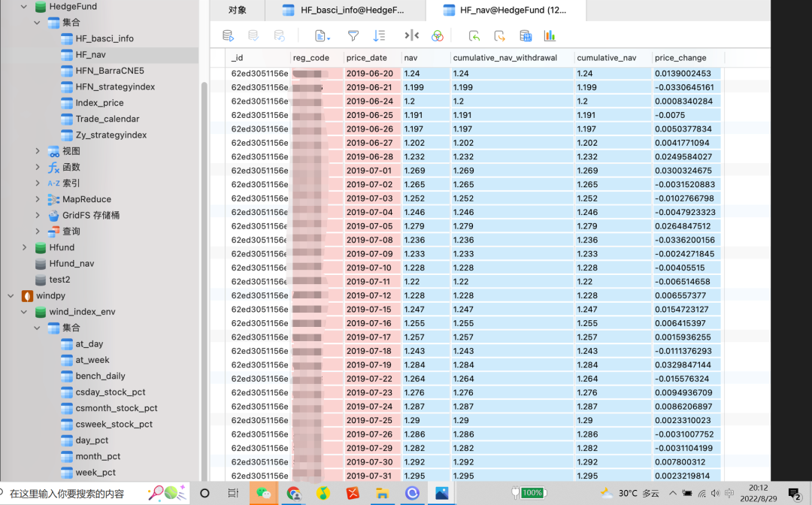812x505 pixels.
Task: Open the notification center icon
Action: (x=795, y=494)
